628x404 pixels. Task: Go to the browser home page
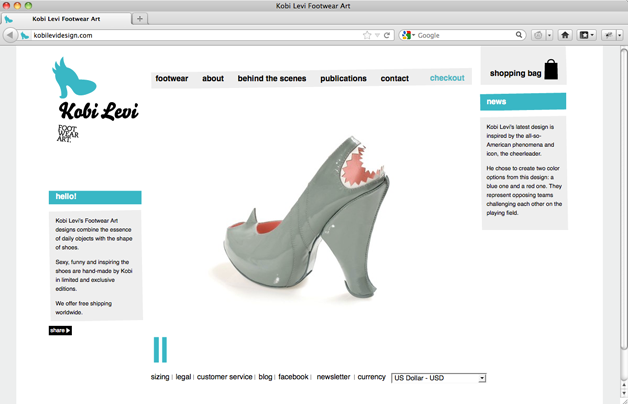point(565,35)
